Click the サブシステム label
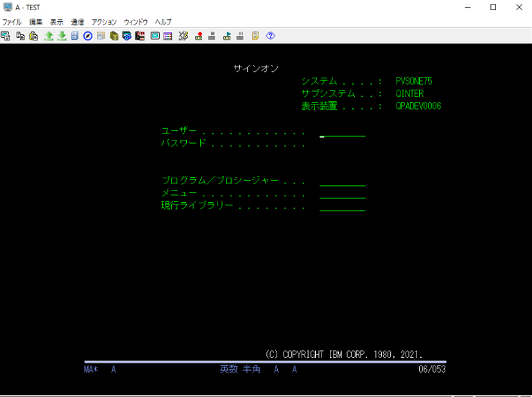This screenshot has width=532, height=397. pos(328,94)
